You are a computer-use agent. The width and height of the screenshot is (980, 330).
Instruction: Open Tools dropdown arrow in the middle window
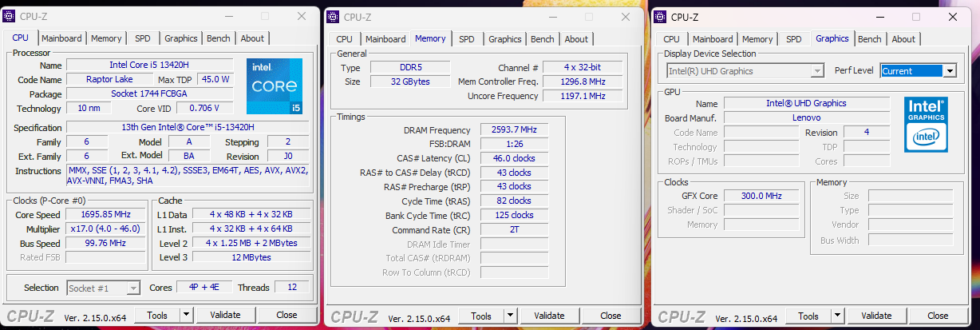[510, 316]
